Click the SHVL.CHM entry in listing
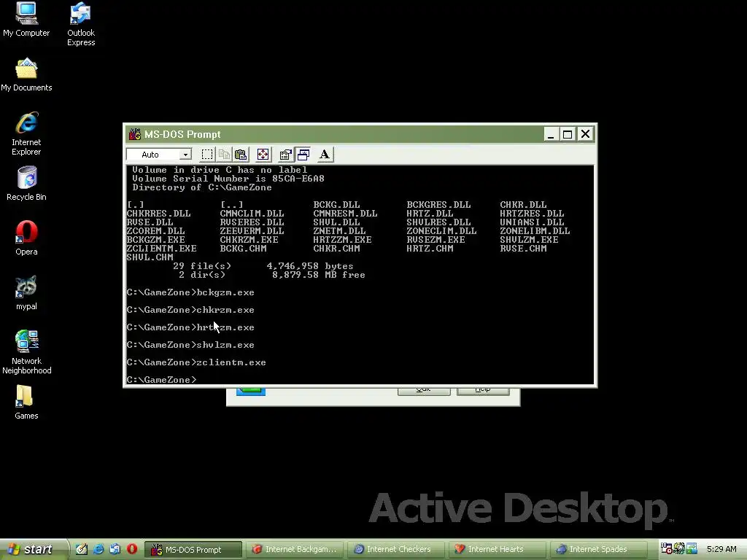 pos(150,257)
